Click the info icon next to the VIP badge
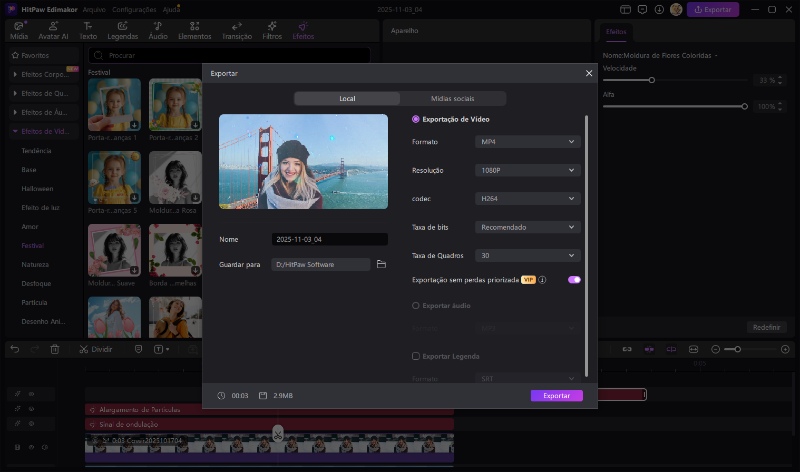Image resolution: width=800 pixels, height=472 pixels. pos(542,280)
